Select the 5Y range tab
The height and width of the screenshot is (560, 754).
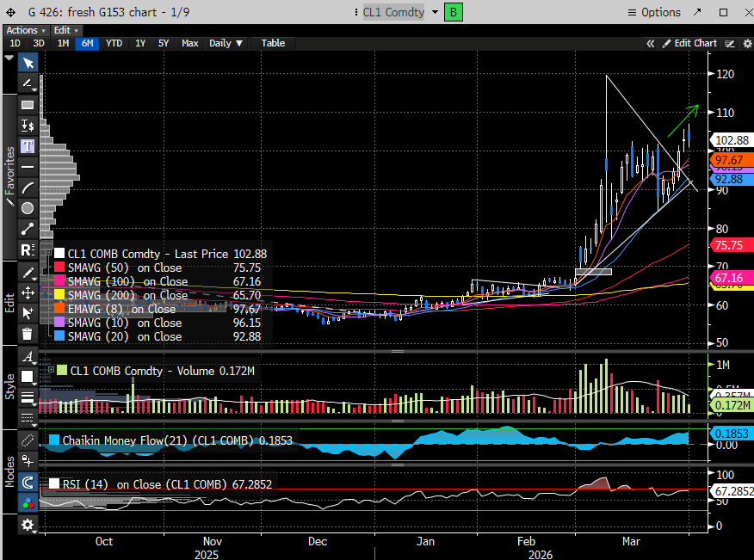pos(164,43)
